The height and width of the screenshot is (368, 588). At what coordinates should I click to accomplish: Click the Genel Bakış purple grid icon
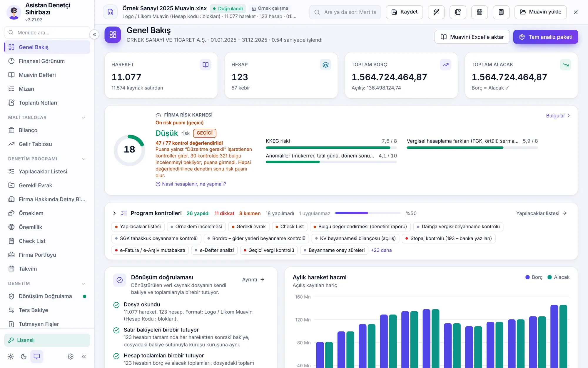[x=113, y=35]
